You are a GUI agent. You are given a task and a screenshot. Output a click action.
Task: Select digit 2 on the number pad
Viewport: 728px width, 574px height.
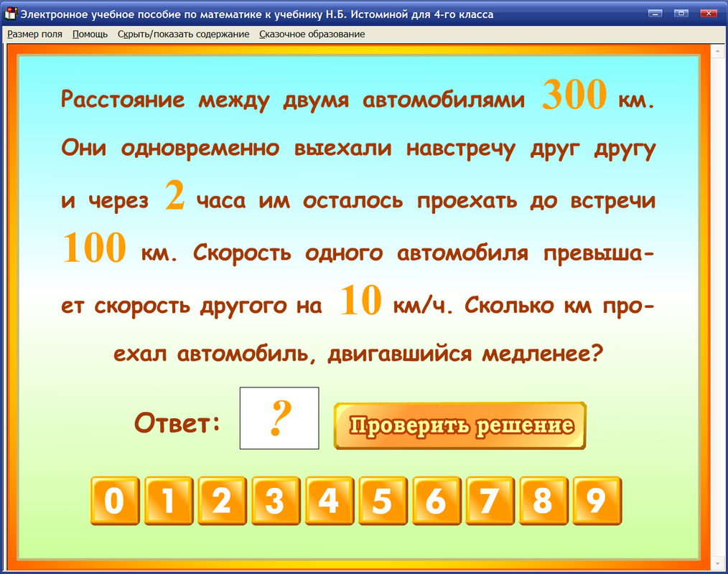click(223, 501)
